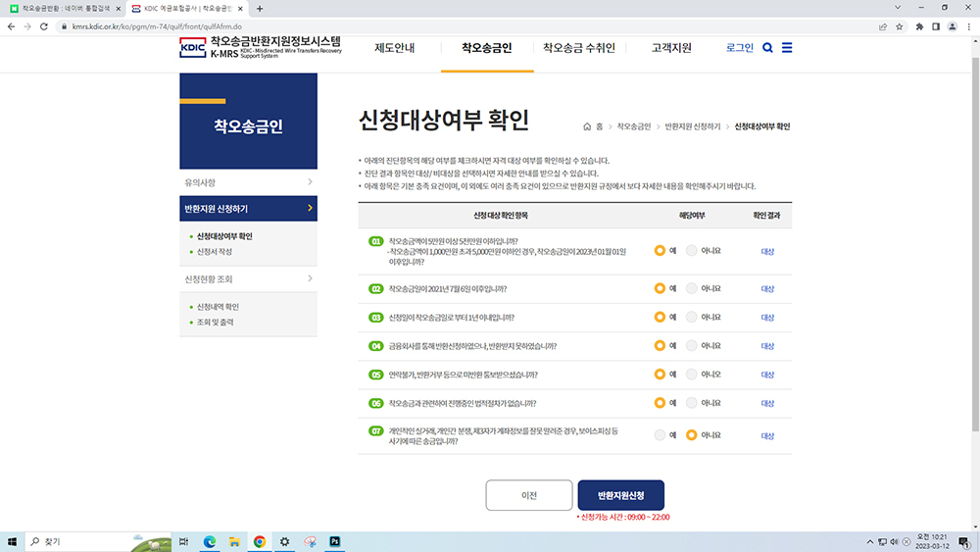Open the Windows Start menu

[x=12, y=541]
